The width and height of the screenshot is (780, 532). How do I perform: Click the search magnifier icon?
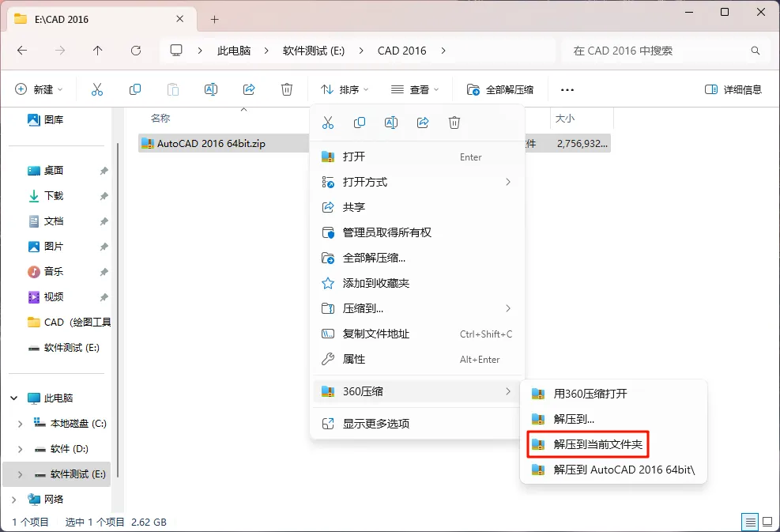(x=756, y=51)
